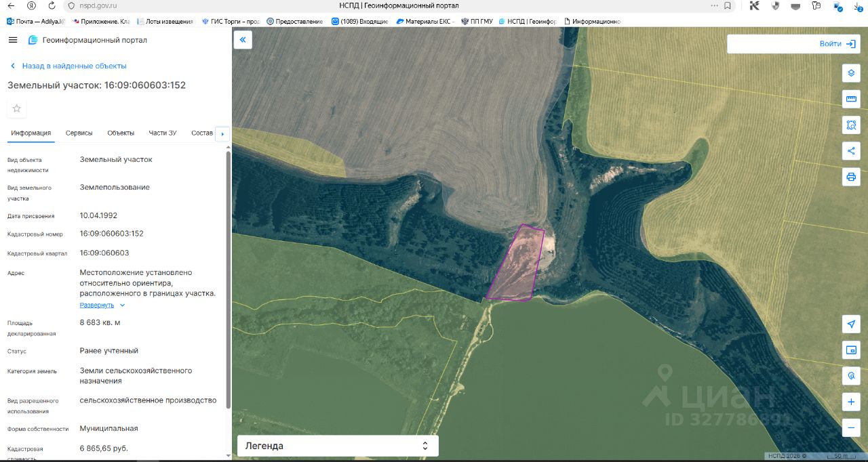Open the (1089) Входящие bookmark
868x462 pixels.
359,22
